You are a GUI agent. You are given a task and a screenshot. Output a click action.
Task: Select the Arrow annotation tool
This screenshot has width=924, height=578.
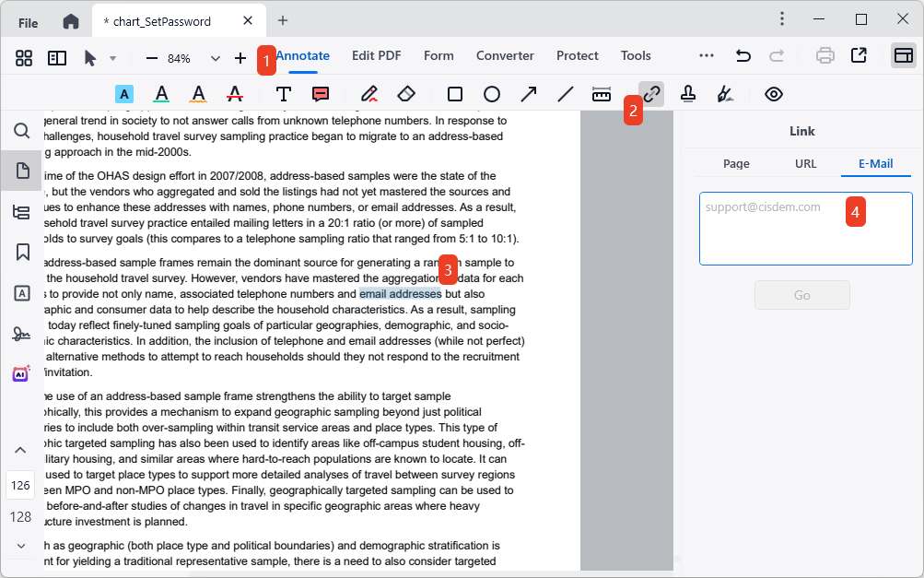(528, 93)
